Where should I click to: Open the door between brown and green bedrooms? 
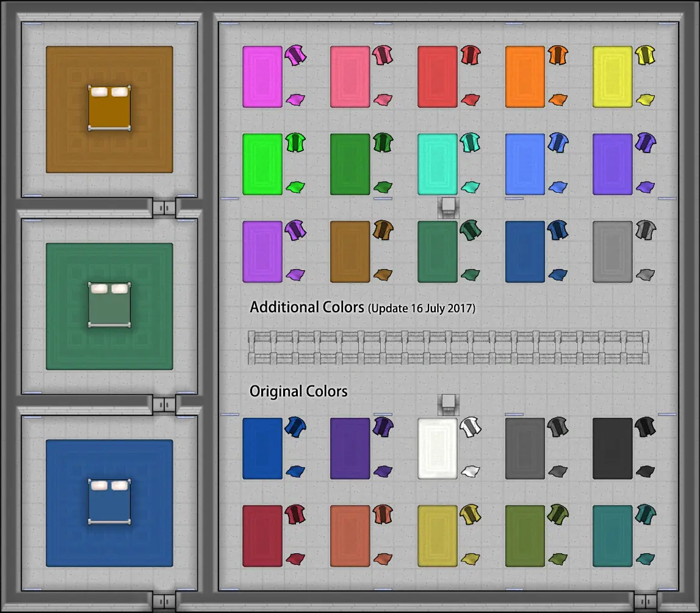[x=164, y=208]
